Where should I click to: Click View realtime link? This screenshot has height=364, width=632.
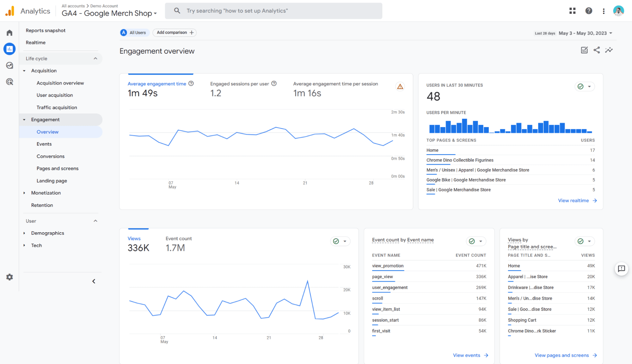coord(574,200)
